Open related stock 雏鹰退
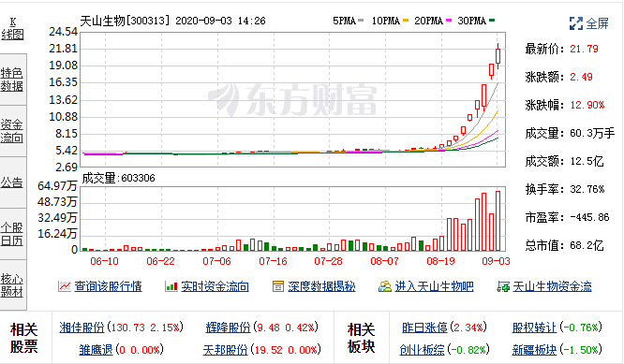The image size is (624, 364). click(96, 350)
